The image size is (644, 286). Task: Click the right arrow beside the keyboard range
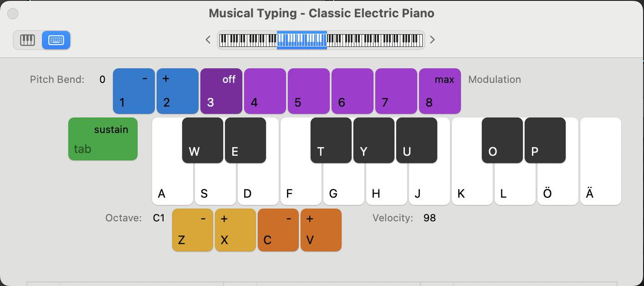pos(433,40)
